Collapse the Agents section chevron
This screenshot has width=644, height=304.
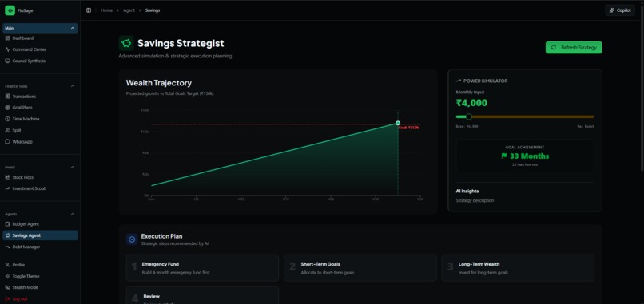(x=73, y=214)
